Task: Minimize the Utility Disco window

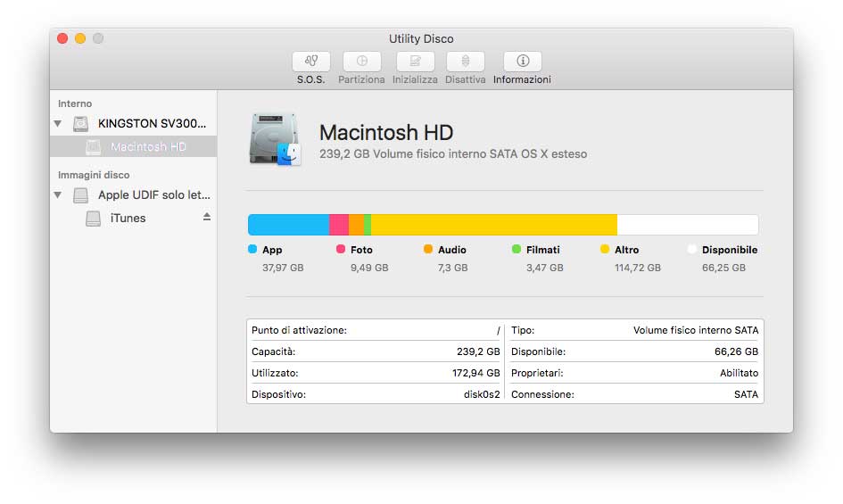Action: (80, 38)
